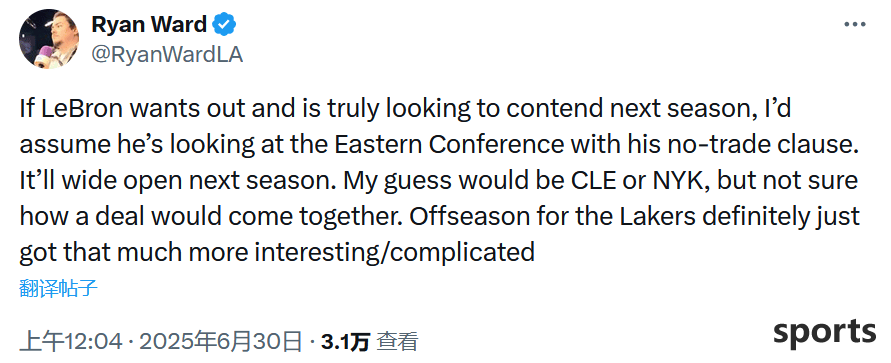Screen dimensions: 891x363
Task: Open Ryan Ward's profile avatar picture
Action: point(49,39)
